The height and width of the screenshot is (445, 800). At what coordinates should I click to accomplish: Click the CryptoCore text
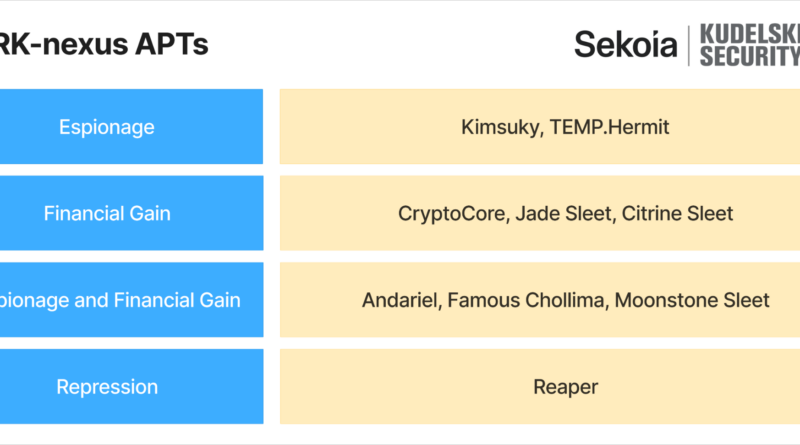click(x=452, y=214)
